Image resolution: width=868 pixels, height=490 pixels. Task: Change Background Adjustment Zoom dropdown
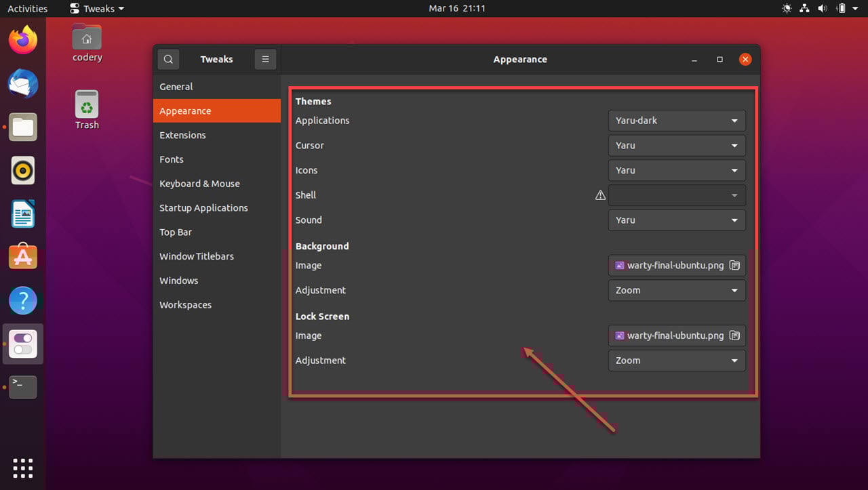point(677,290)
